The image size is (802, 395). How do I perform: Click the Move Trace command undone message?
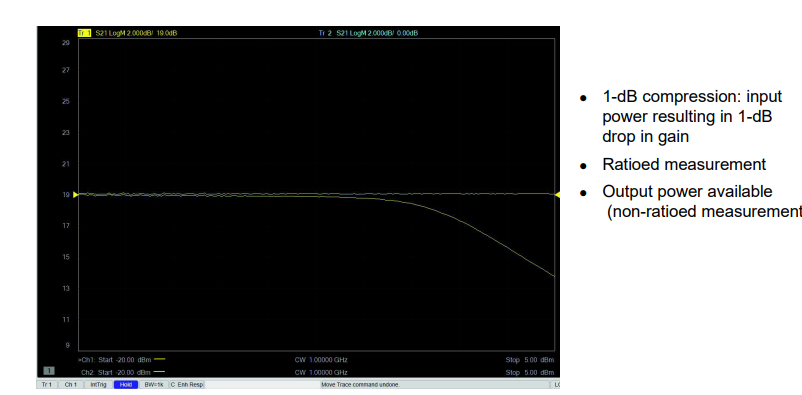pyautogui.click(x=360, y=384)
